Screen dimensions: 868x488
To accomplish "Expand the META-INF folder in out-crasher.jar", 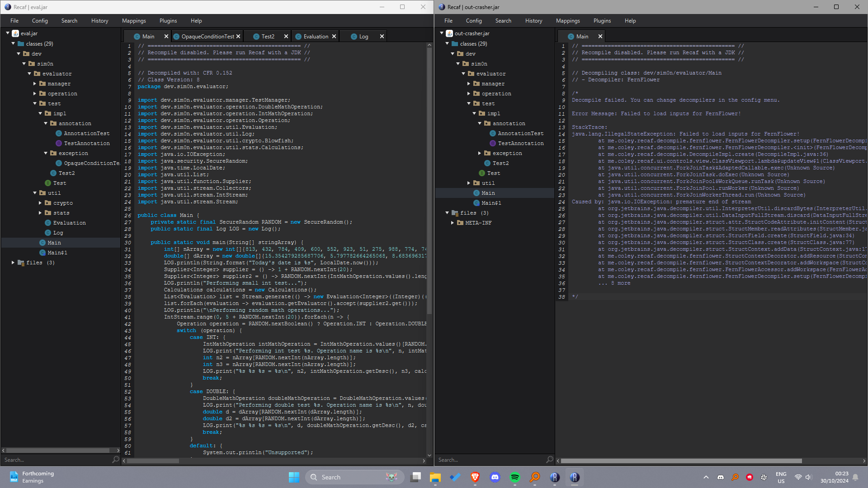I will (453, 223).
